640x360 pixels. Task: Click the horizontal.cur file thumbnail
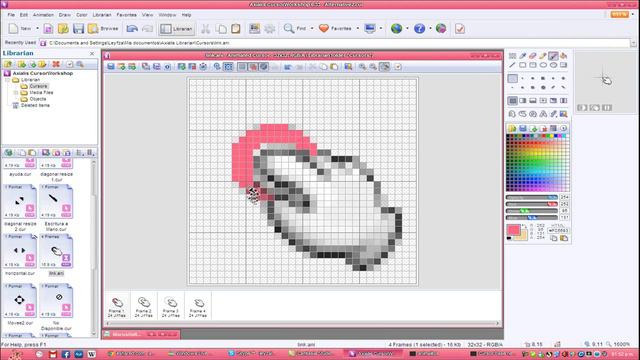tap(20, 251)
